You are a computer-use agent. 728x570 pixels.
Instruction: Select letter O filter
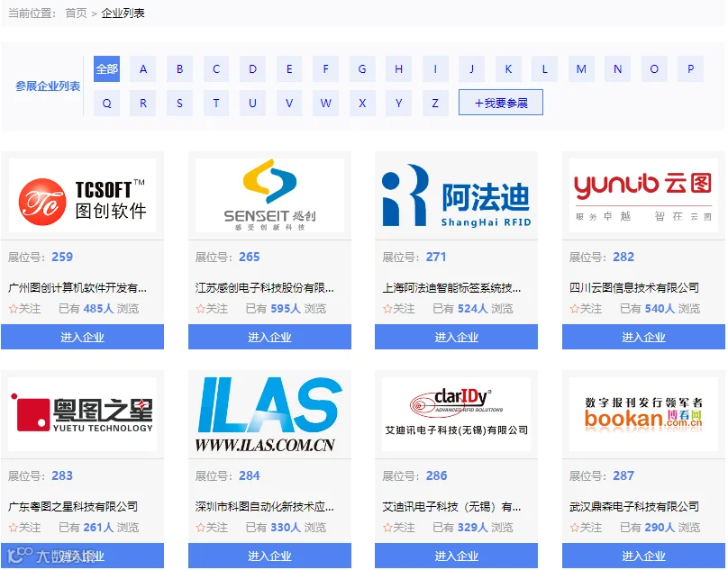click(654, 69)
